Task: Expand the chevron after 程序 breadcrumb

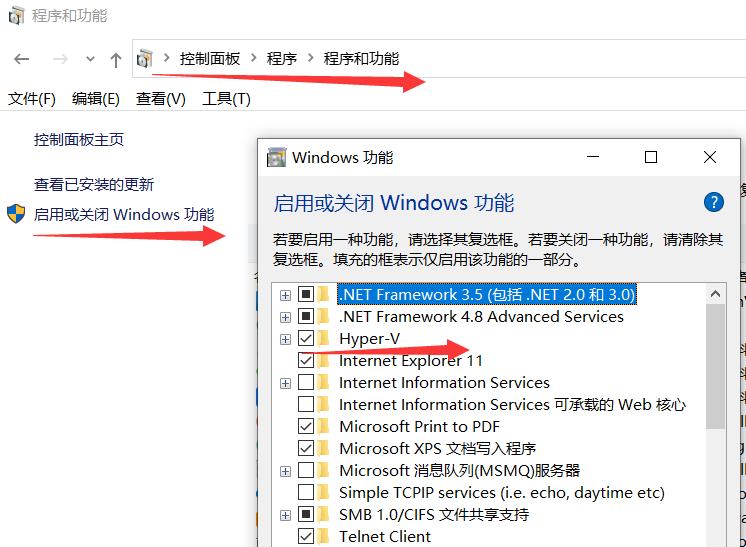Action: 311,58
